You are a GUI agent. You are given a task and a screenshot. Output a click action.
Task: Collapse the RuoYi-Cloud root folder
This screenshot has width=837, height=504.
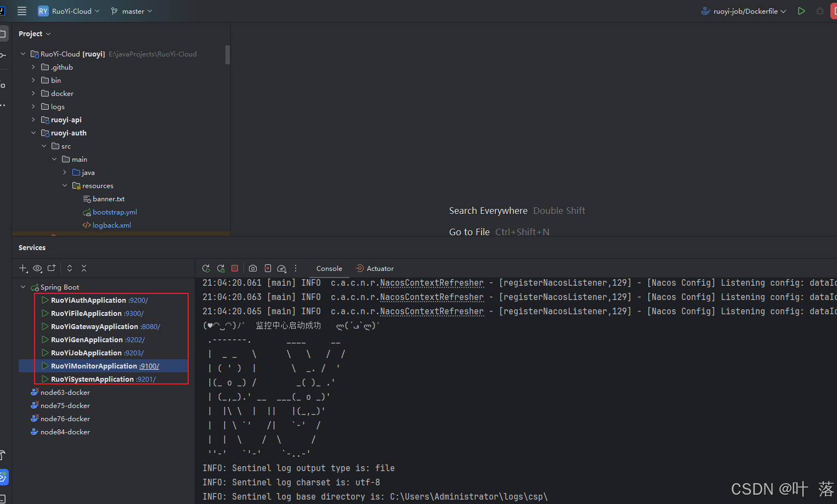point(23,54)
